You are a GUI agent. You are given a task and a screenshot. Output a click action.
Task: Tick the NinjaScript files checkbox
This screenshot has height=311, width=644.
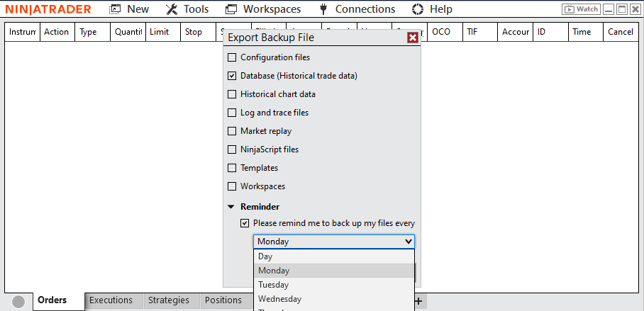[x=232, y=149]
